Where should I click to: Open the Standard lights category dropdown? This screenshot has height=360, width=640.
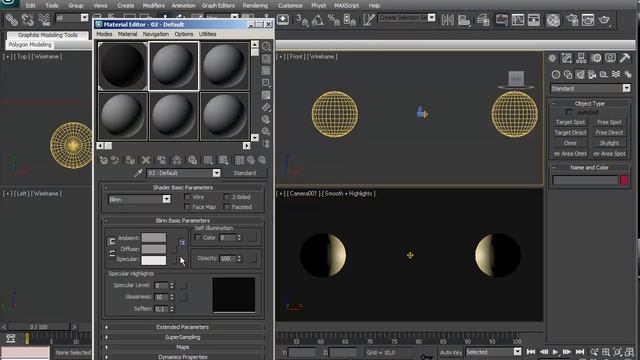click(627, 88)
